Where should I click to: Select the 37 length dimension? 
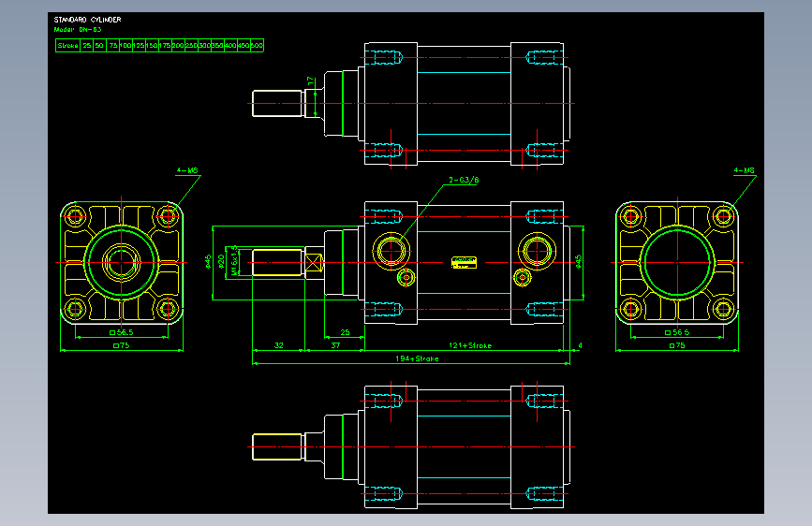pyautogui.click(x=335, y=345)
